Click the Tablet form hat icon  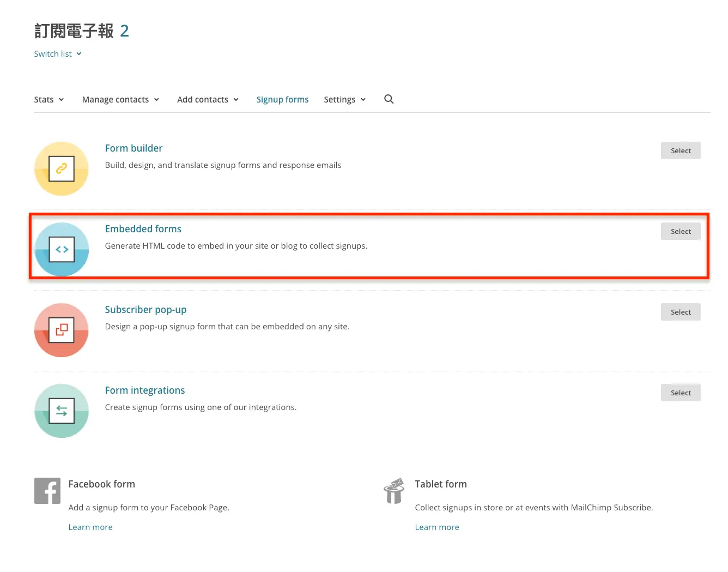tap(394, 491)
